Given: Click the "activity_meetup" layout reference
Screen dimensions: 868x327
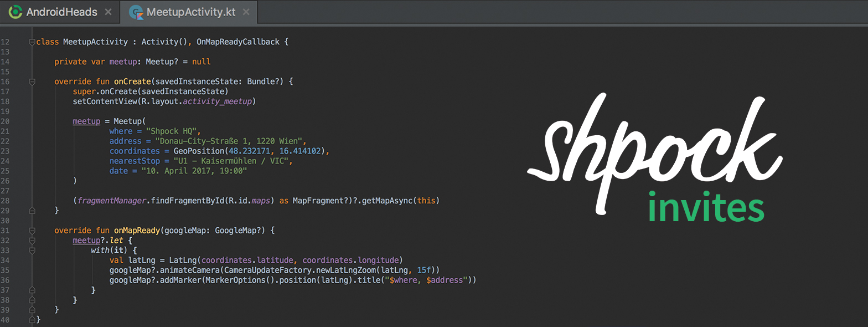Looking at the screenshot, I should click(x=218, y=101).
